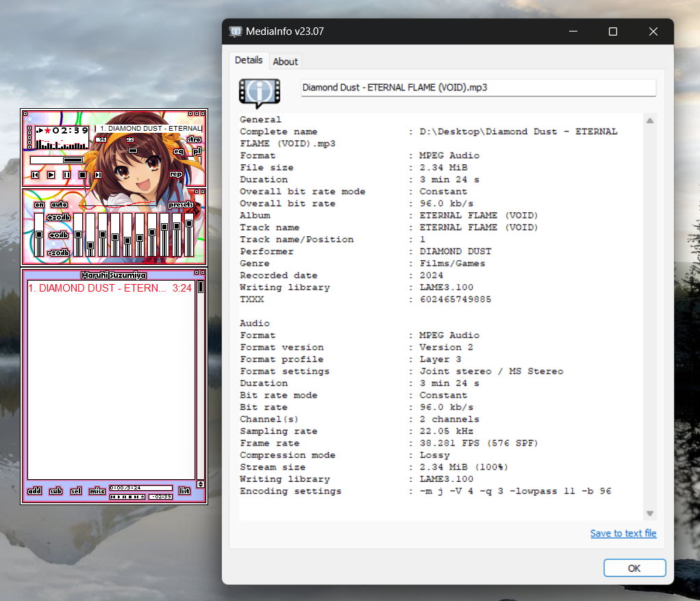Open the playlist sel (select) menu

coord(76,491)
